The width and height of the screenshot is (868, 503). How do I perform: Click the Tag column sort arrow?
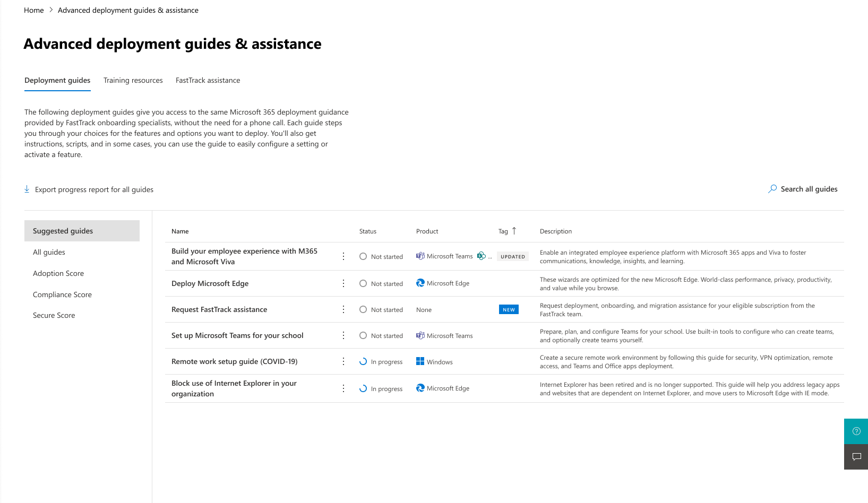click(x=514, y=231)
